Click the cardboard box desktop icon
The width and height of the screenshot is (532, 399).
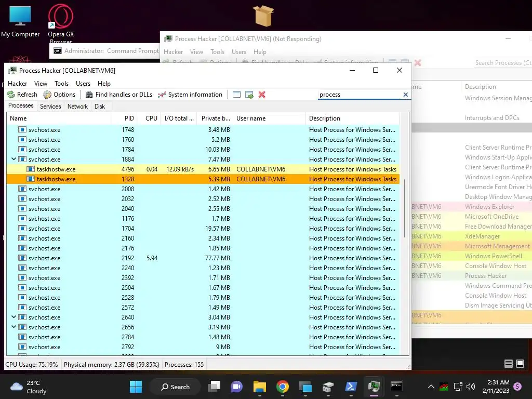coord(263,16)
